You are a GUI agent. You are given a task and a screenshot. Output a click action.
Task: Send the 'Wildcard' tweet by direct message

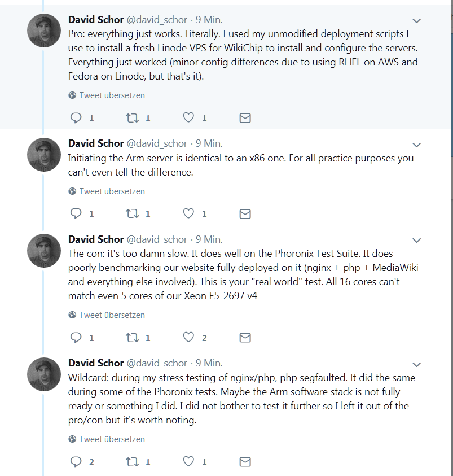pos(245,461)
